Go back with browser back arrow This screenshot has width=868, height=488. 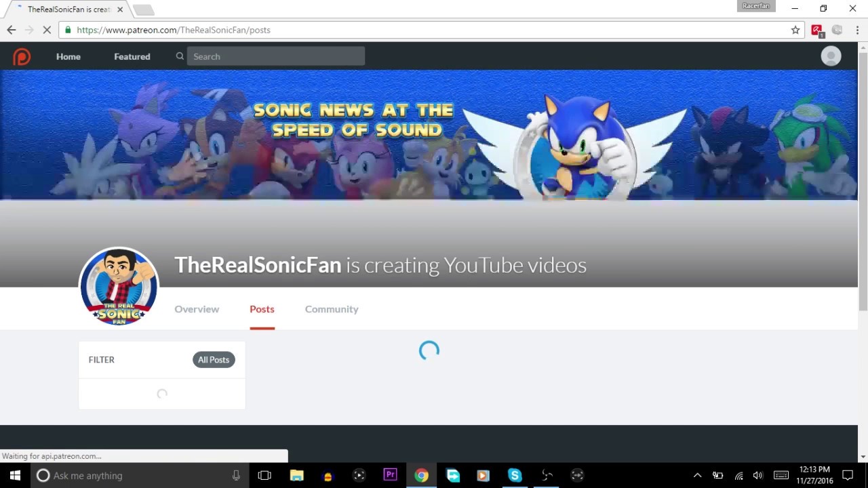tap(11, 30)
